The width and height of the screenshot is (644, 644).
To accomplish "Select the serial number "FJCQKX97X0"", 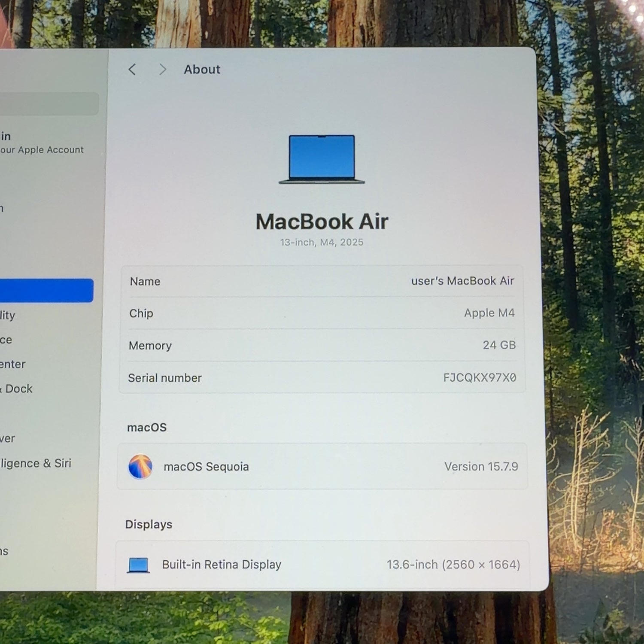I will click(x=480, y=378).
